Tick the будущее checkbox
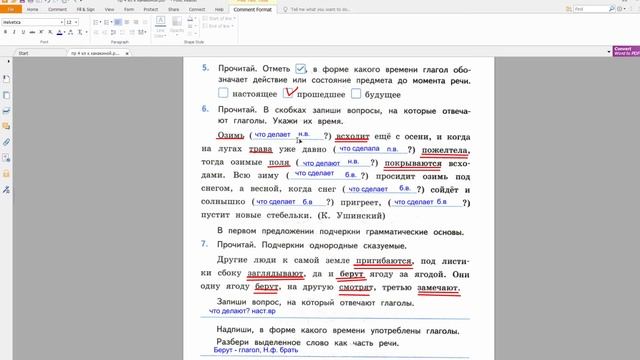The width and height of the screenshot is (640, 360). (356, 93)
